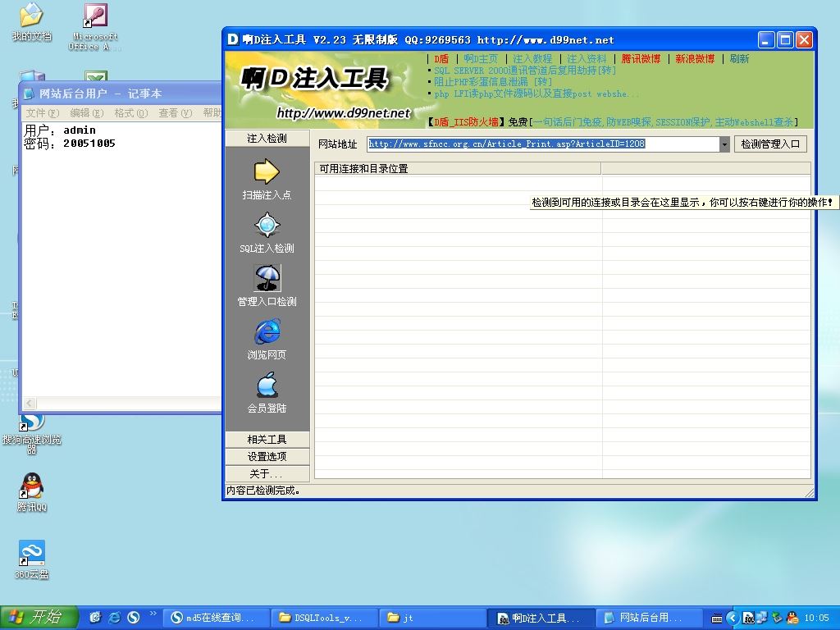Switch to 啊D注入工具 taskbar button
Viewport: 840px width, 630px height.
[541, 619]
